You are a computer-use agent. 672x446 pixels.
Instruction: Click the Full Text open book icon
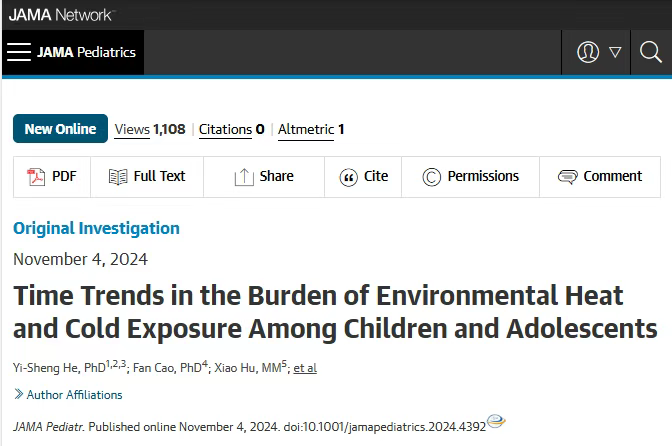pyautogui.click(x=118, y=177)
